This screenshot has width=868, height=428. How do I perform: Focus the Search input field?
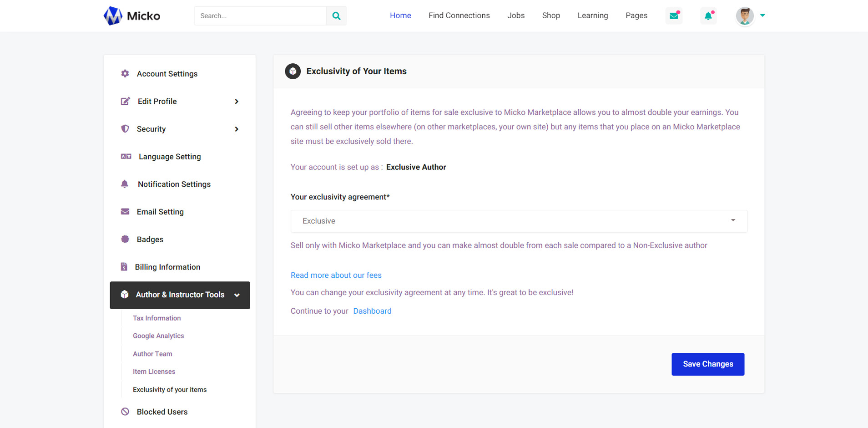[x=260, y=16]
